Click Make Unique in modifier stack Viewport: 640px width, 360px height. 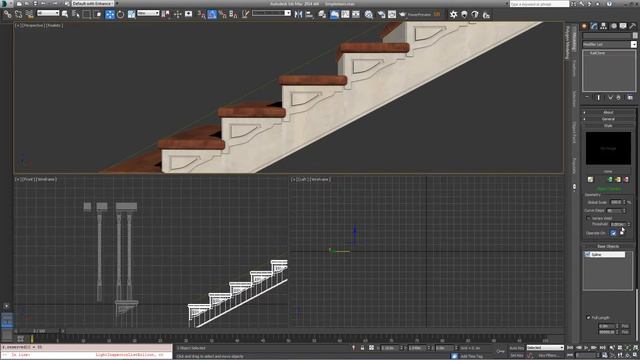[x=610, y=98]
